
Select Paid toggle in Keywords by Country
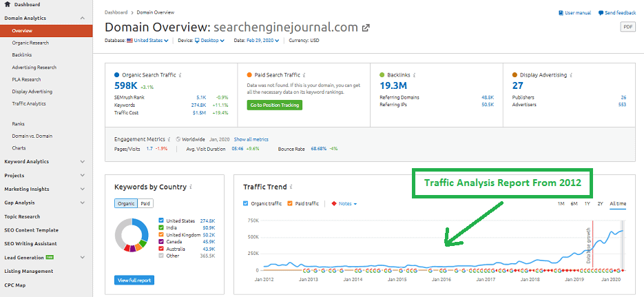(x=145, y=204)
